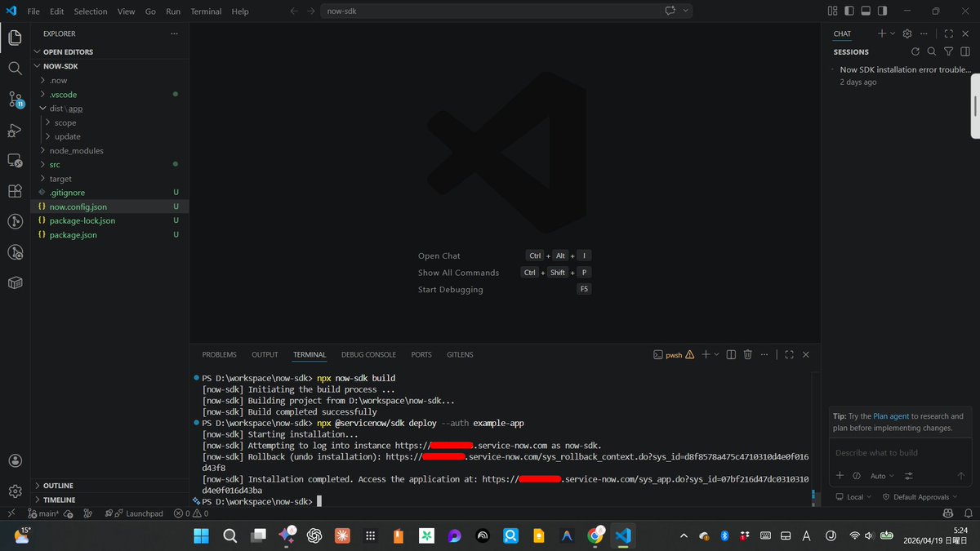Switch to GITLENS panel tab
The width and height of the screenshot is (980, 551).
pos(460,354)
